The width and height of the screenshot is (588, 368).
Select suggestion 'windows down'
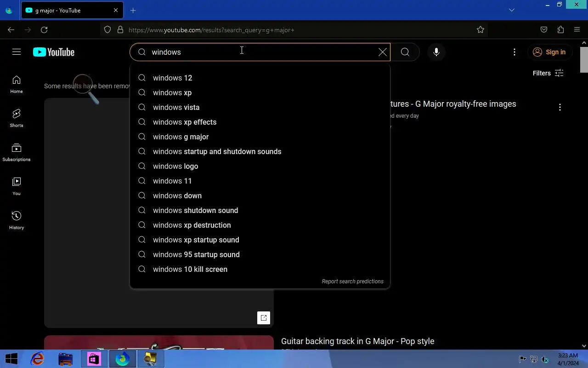point(260,195)
